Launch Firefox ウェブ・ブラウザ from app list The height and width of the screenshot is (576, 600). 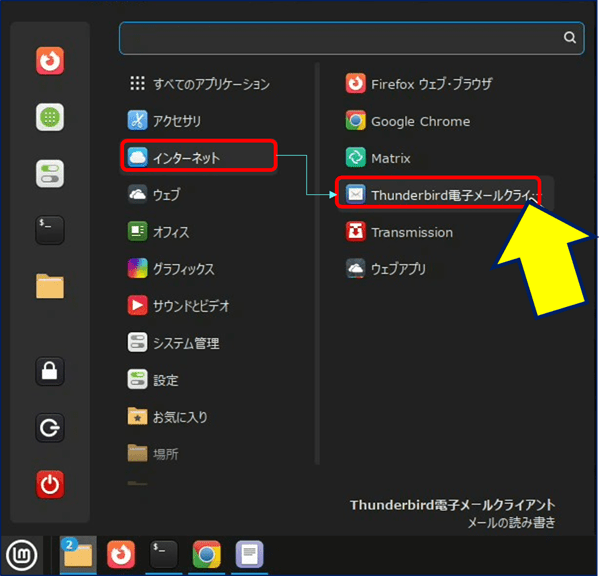pos(446,84)
